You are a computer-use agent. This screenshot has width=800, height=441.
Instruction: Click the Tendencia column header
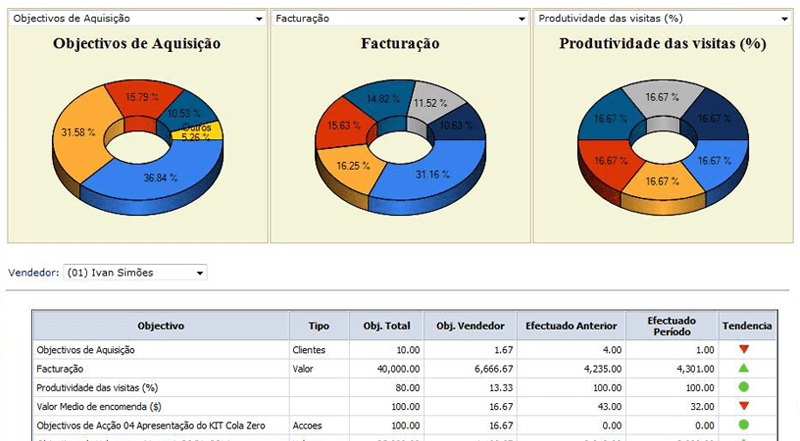(x=745, y=326)
